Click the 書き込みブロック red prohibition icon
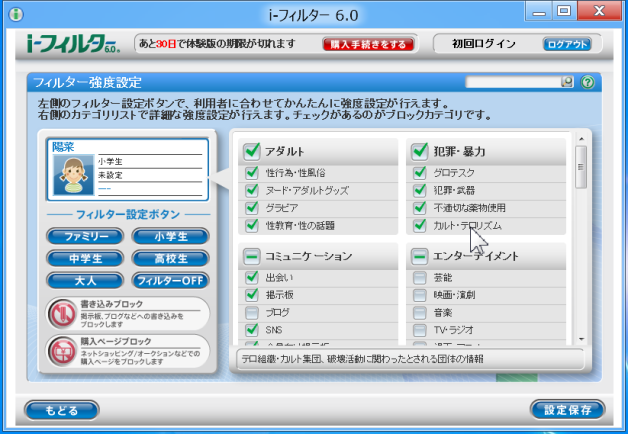This screenshot has height=434, width=628. [x=62, y=313]
